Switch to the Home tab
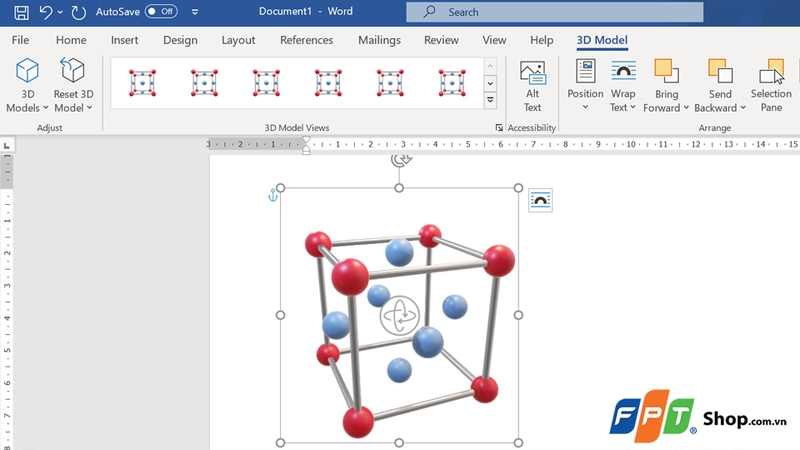 pos(71,40)
